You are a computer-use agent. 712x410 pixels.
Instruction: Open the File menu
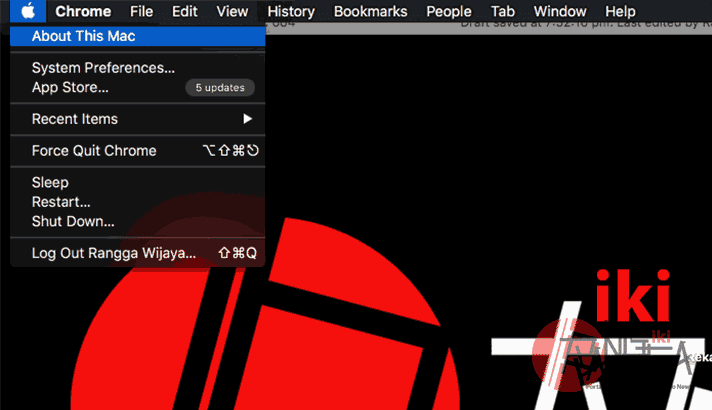click(x=141, y=11)
